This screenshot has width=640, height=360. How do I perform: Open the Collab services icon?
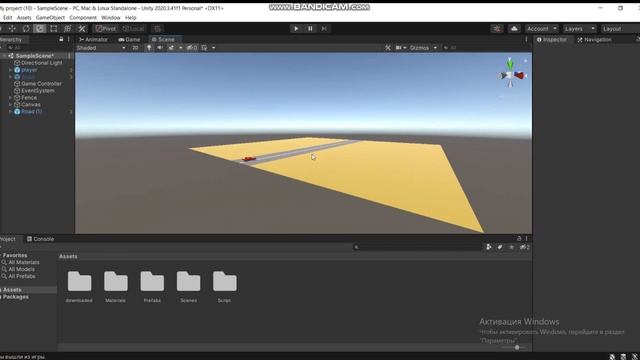[497, 29]
